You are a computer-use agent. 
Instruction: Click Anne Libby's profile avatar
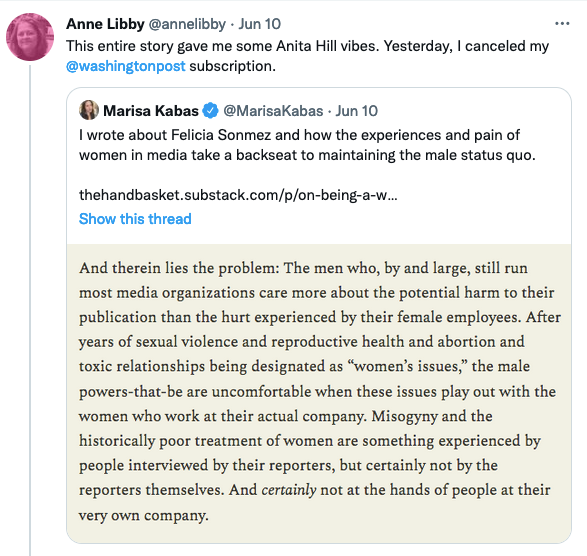30,37
